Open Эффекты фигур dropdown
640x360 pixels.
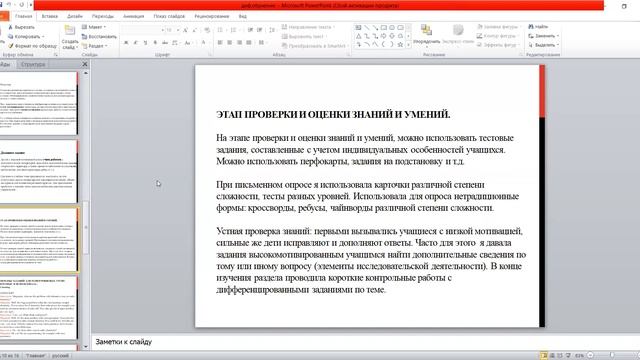(x=498, y=45)
